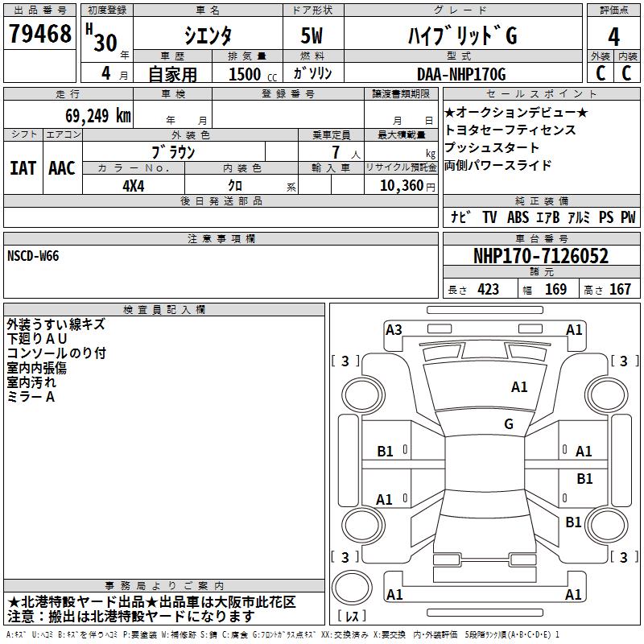
Task: Click the exterior grade C under 外装
Action: click(601, 73)
